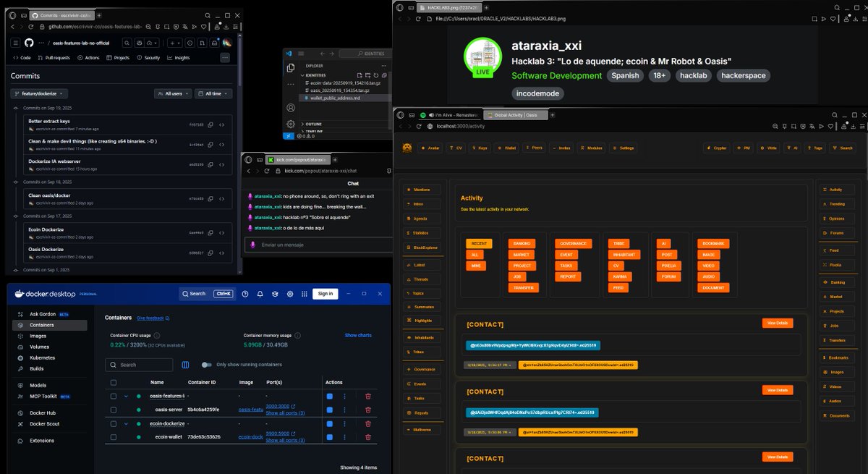Collapse the IDENTITIES folder in VS Code

coord(302,75)
